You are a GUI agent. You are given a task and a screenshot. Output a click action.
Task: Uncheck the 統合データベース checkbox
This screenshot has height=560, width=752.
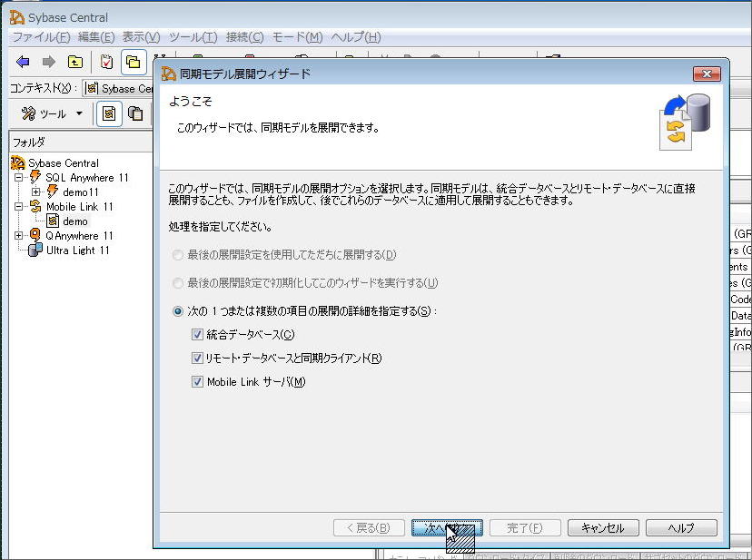197,335
